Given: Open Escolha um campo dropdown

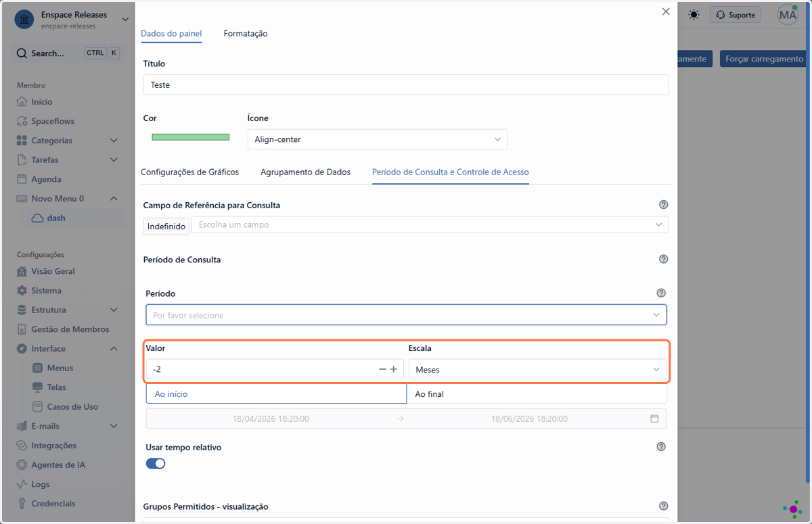Looking at the screenshot, I should 430,224.
